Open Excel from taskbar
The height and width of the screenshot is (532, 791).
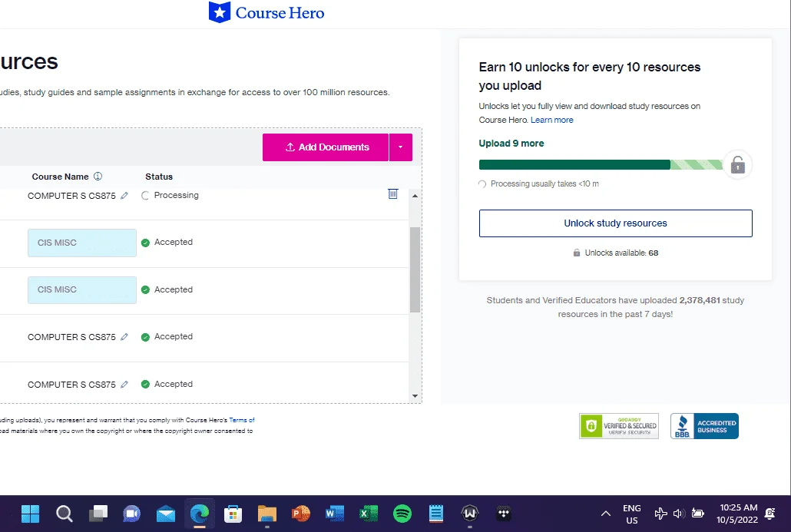[369, 514]
